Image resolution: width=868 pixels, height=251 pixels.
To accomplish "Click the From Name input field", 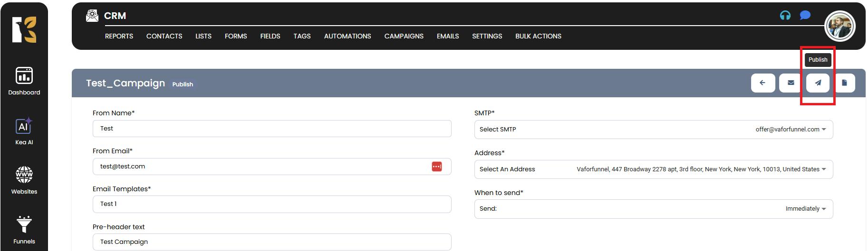I will pyautogui.click(x=271, y=129).
